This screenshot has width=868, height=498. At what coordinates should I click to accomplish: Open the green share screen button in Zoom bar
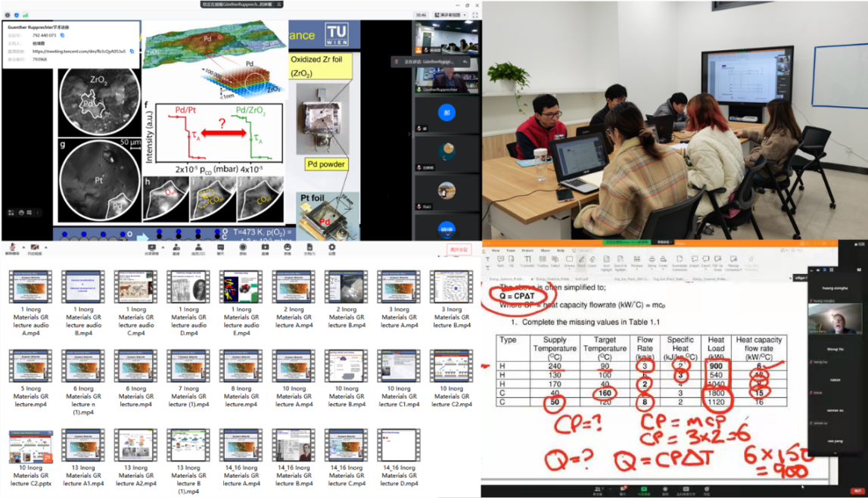coord(644,489)
